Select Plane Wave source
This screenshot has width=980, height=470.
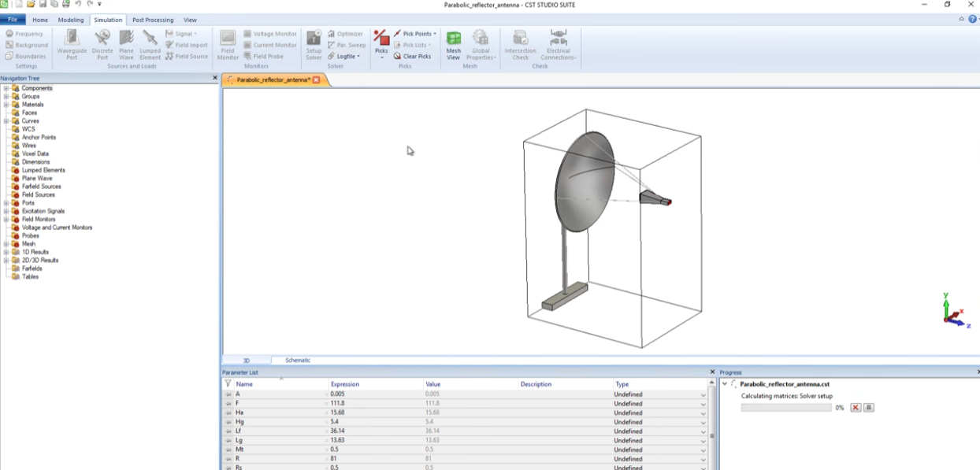tap(126, 45)
